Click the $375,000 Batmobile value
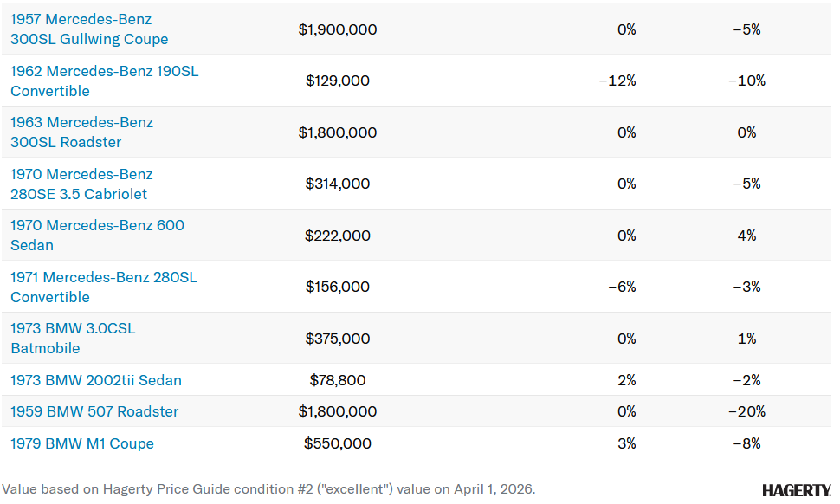This screenshot has height=504, width=840. coord(338,339)
